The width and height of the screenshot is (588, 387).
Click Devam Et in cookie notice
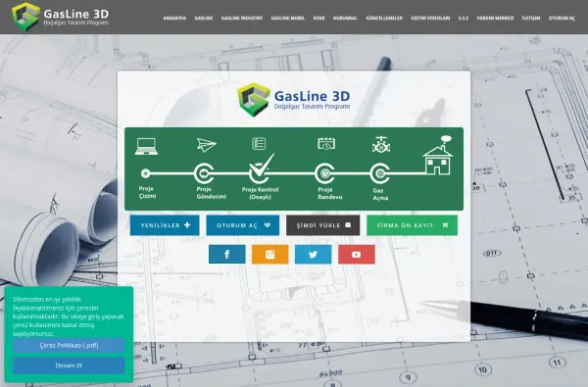click(x=69, y=365)
